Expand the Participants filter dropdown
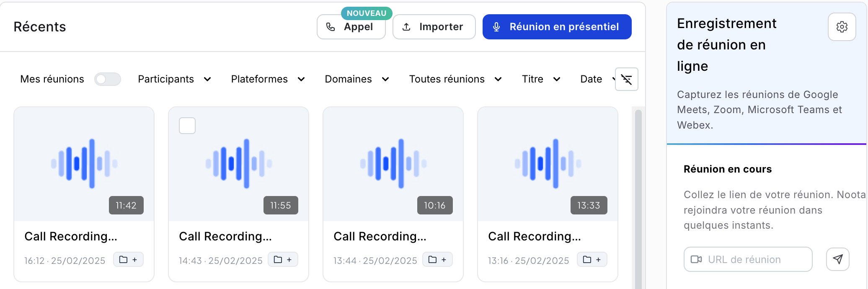The image size is (868, 289). [x=174, y=79]
